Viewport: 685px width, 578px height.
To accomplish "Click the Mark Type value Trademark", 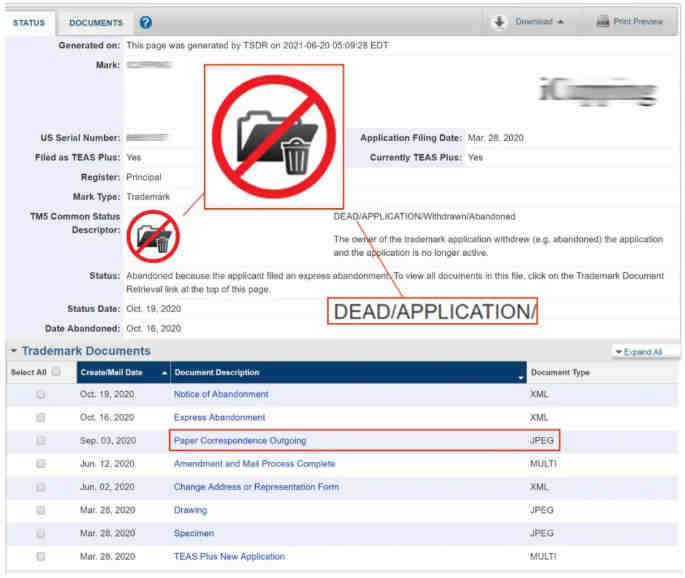I will click(x=148, y=197).
